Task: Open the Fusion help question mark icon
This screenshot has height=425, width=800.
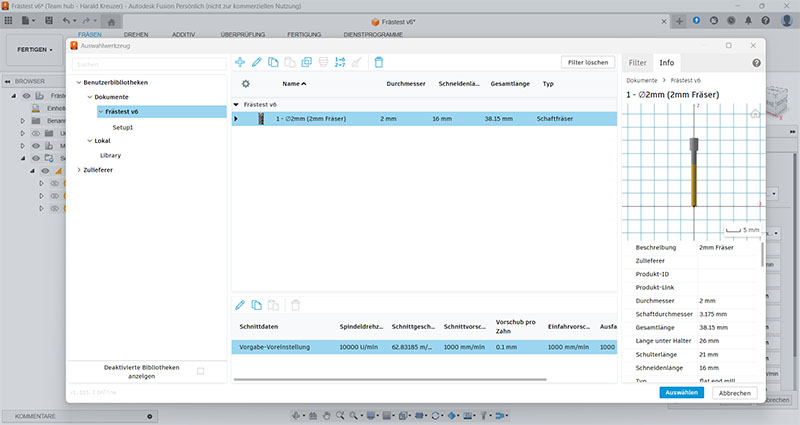Action: coord(765,20)
